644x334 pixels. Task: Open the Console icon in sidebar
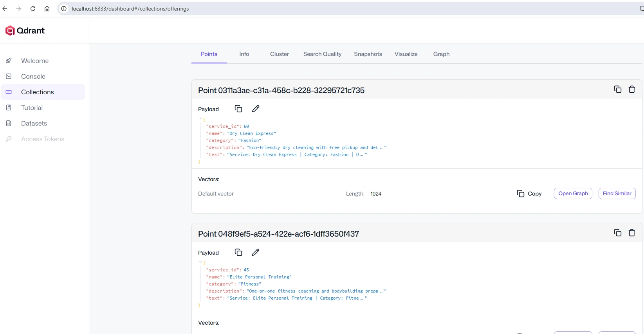click(9, 76)
